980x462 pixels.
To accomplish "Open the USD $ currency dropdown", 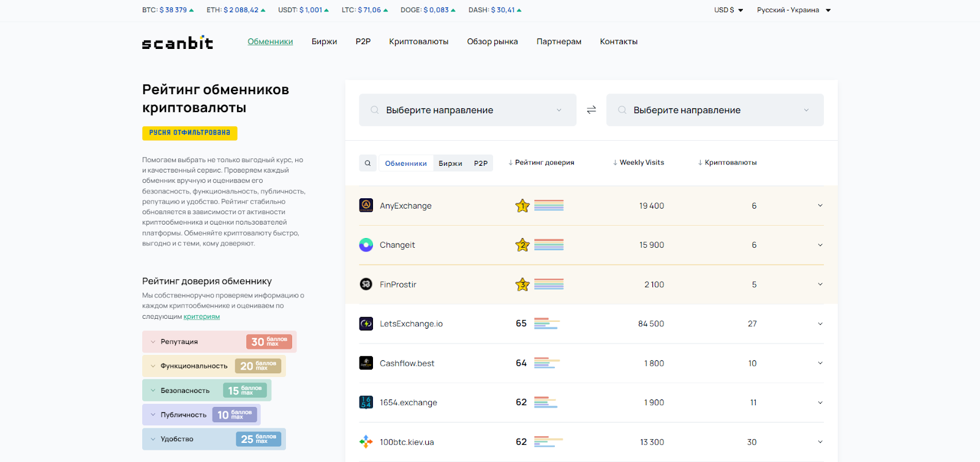I will tap(729, 10).
